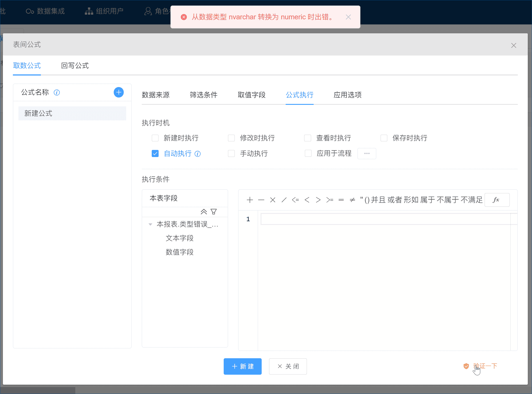Switch to the 取数公式 tab

27,66
